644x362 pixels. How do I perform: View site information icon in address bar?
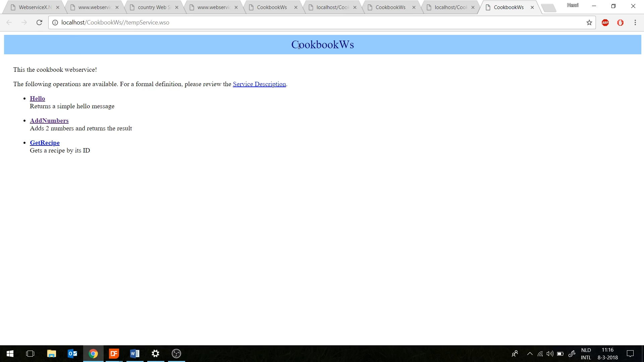point(55,22)
